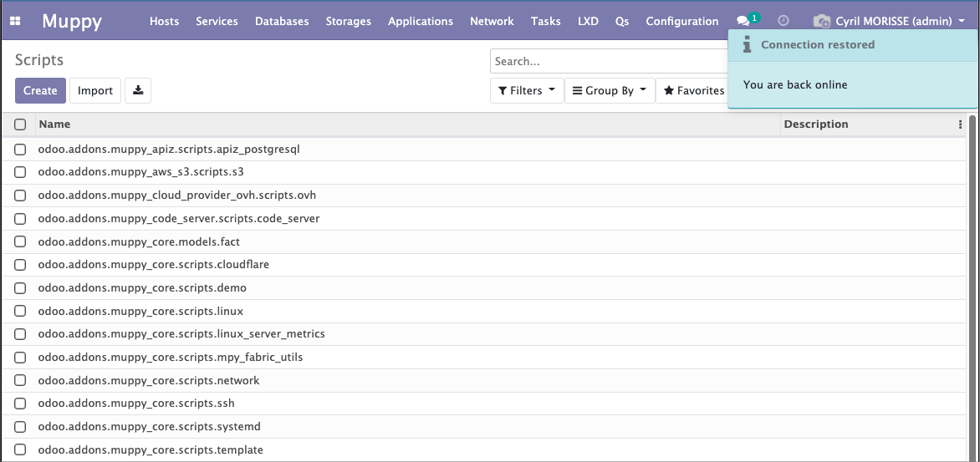This screenshot has width=980, height=462.
Task: Click the user avatar camera icon
Action: pyautogui.click(x=822, y=21)
